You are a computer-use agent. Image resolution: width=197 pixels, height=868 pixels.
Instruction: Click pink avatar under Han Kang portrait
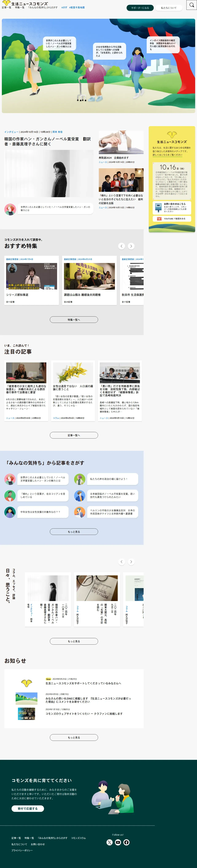(x=10, y=209)
